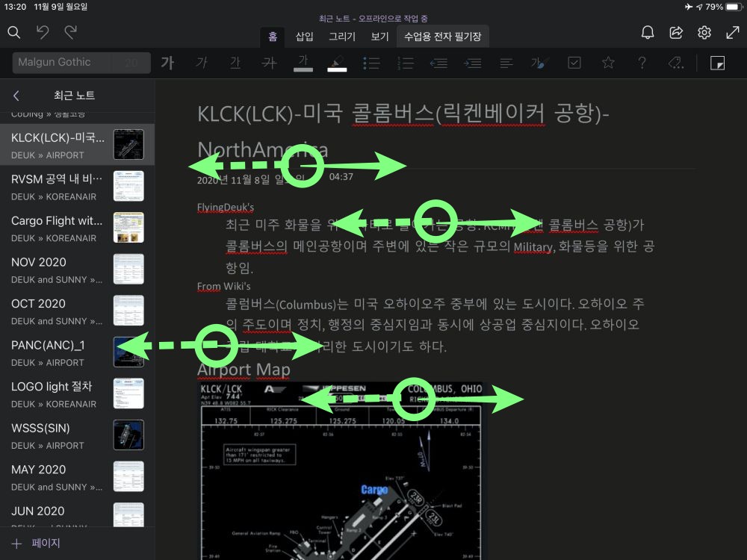Open the 그리기 tab

(342, 36)
